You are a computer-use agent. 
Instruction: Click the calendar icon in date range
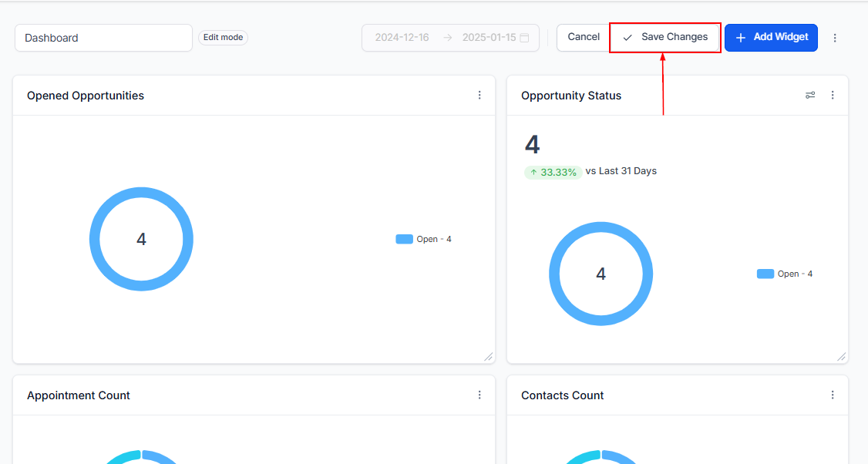point(525,38)
